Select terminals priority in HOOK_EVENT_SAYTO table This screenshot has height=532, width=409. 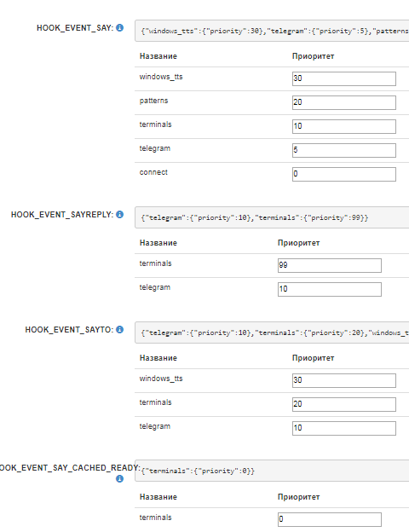[x=344, y=404]
